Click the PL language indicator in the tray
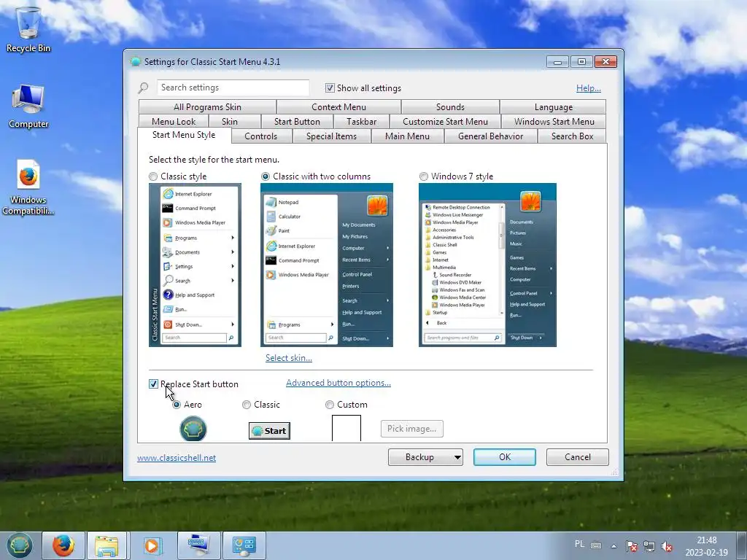This screenshot has width=747, height=560. pos(579,544)
